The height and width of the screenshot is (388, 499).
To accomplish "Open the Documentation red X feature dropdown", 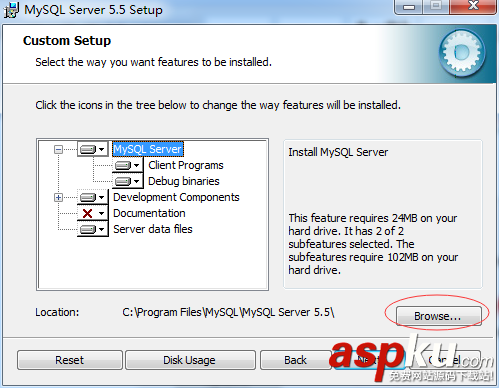I will 93,213.
